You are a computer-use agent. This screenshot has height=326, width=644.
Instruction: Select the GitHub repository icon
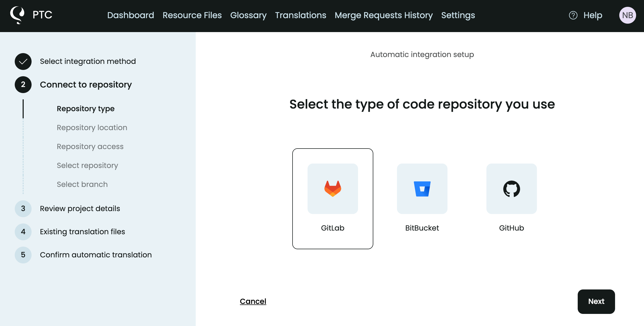(x=511, y=189)
